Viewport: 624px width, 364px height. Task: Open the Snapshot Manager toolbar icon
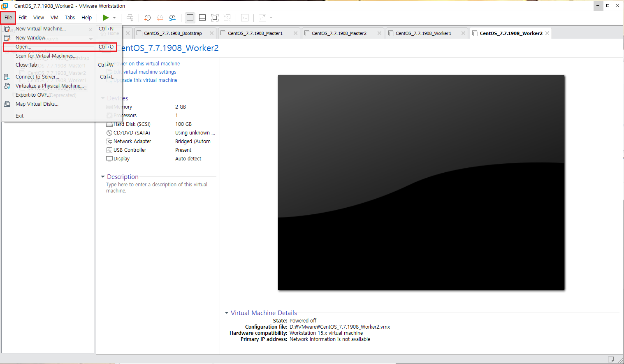172,18
